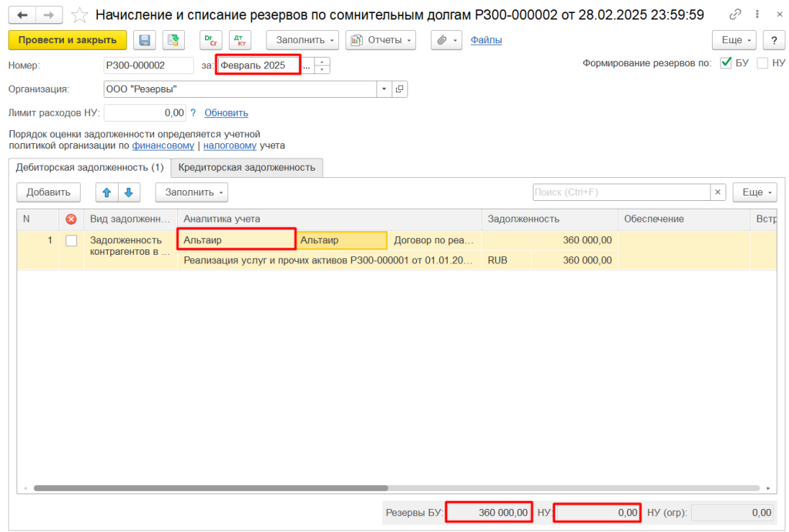Select Дебиторская задолженность tab
Screen dimensions: 789x532
89,167
